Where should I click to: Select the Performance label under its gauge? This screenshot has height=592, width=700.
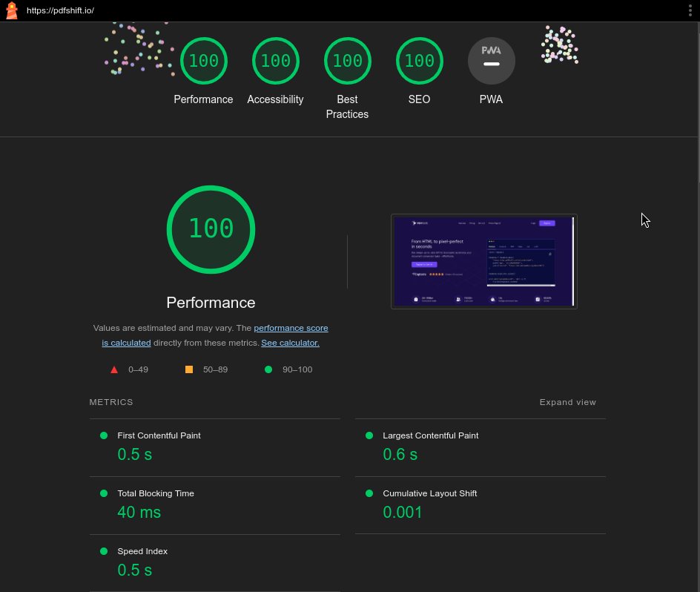[203, 99]
